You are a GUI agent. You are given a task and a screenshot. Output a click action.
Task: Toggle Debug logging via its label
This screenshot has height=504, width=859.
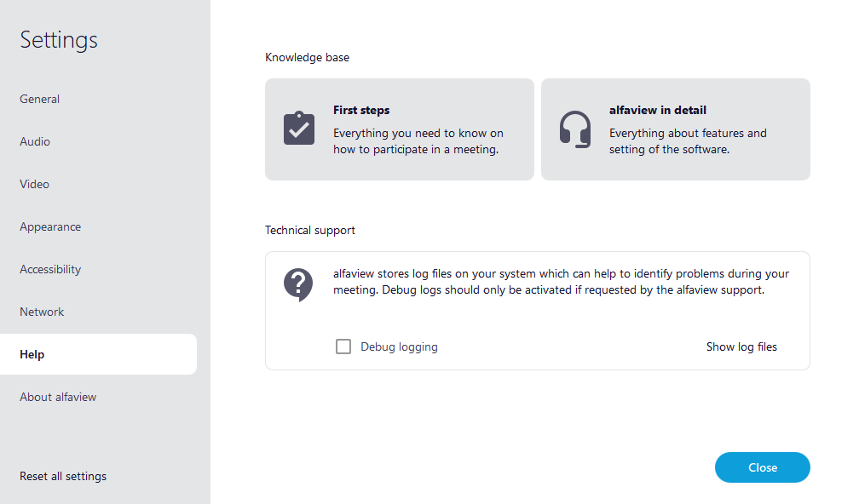399,346
